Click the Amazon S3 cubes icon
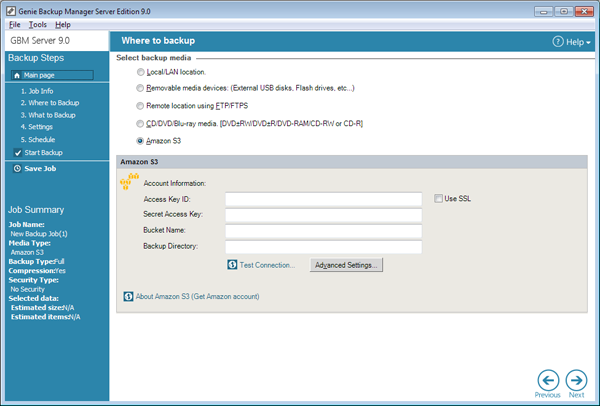 pos(129,181)
